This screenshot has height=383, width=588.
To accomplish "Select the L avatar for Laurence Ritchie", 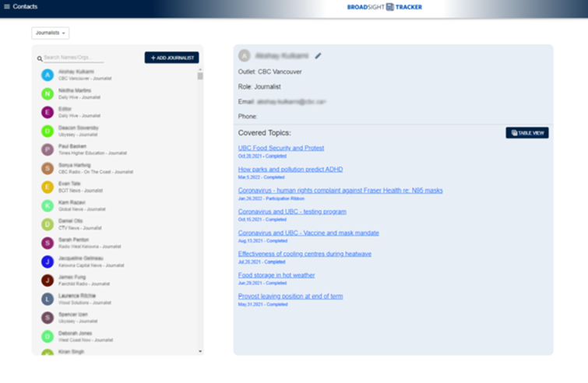I will tap(48, 299).
